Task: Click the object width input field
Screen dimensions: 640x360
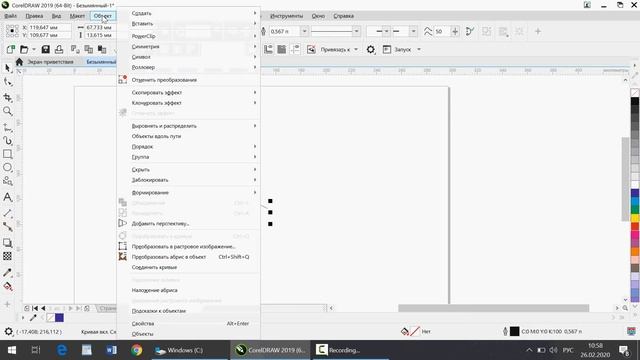Action: [100, 27]
